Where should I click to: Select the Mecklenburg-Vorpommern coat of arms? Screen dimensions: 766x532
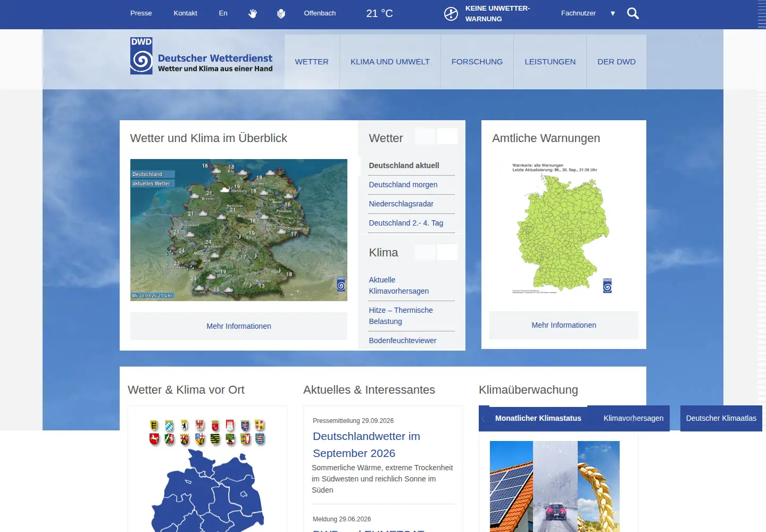point(259,425)
